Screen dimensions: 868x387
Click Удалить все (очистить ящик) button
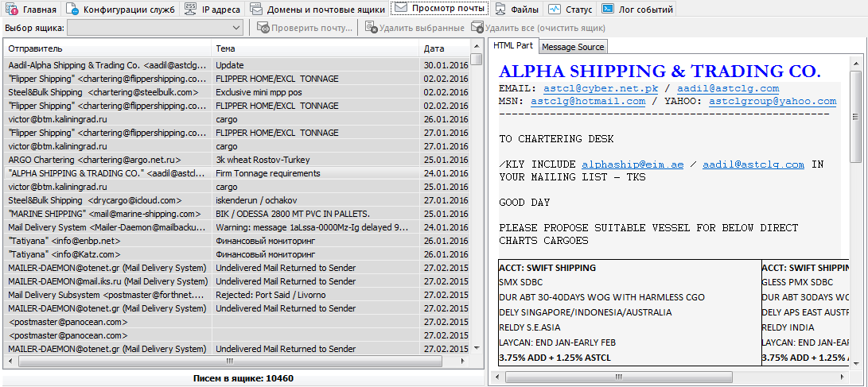pyautogui.click(x=538, y=28)
